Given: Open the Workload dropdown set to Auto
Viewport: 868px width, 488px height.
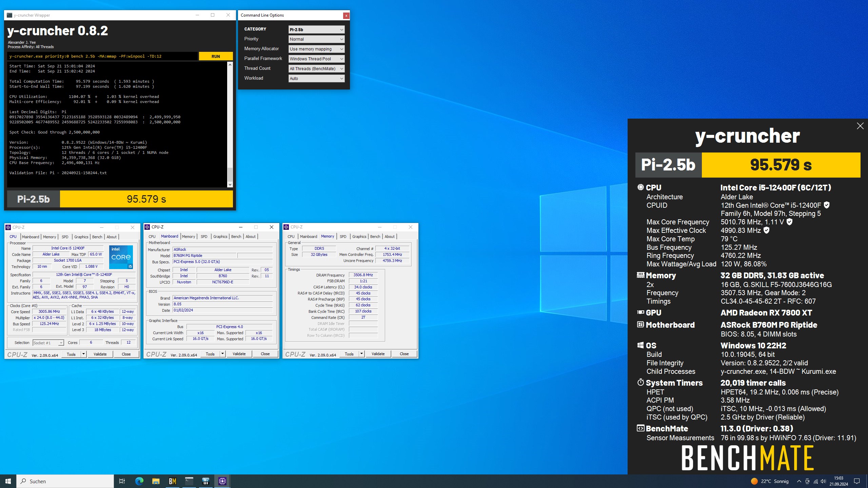Looking at the screenshot, I should pyautogui.click(x=316, y=79).
